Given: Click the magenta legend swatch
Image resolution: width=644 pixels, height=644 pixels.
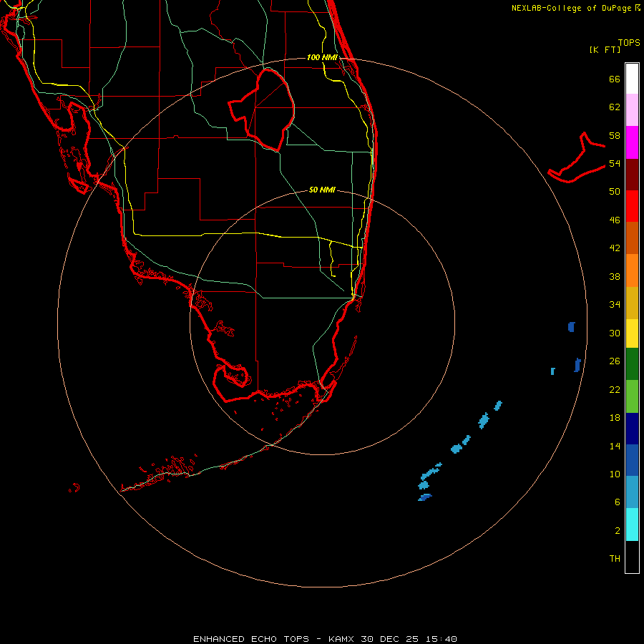Looking at the screenshot, I should (632, 142).
